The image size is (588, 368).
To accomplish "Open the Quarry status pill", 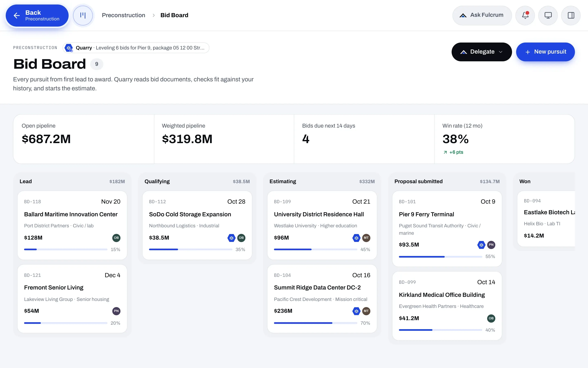I will (136, 48).
